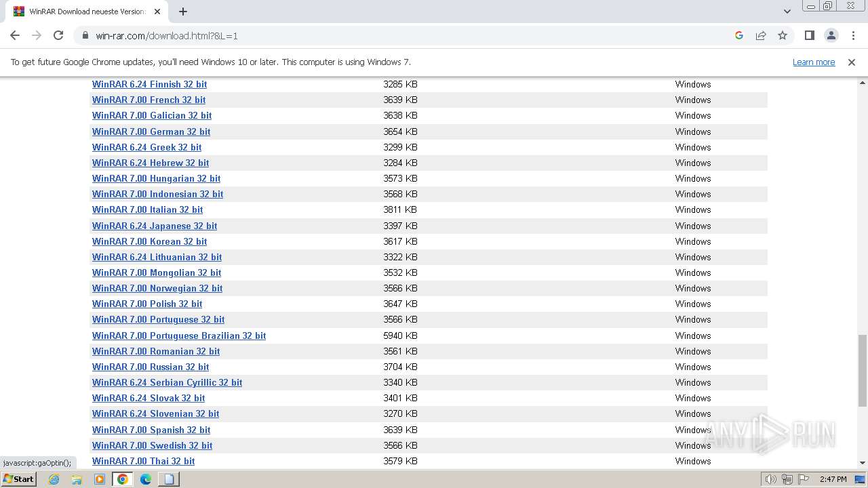View site information lock icon
The height and width of the screenshot is (488, 868).
(85, 35)
